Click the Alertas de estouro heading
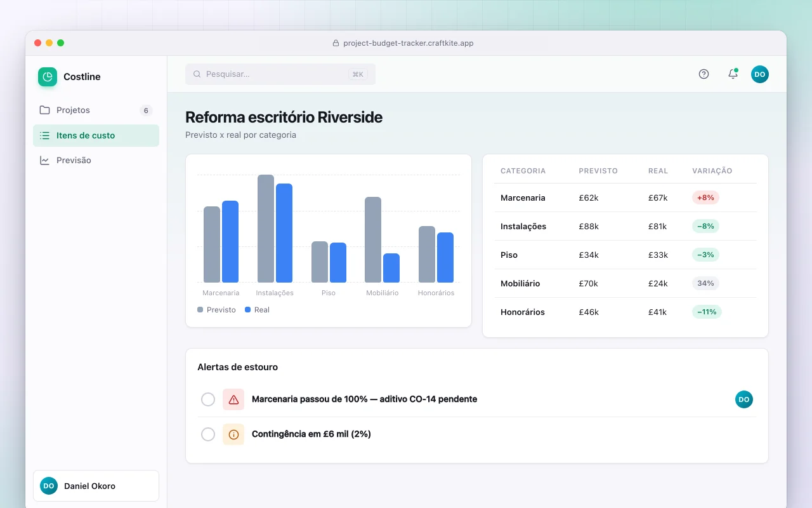Viewport: 812px width, 508px height. click(x=238, y=367)
